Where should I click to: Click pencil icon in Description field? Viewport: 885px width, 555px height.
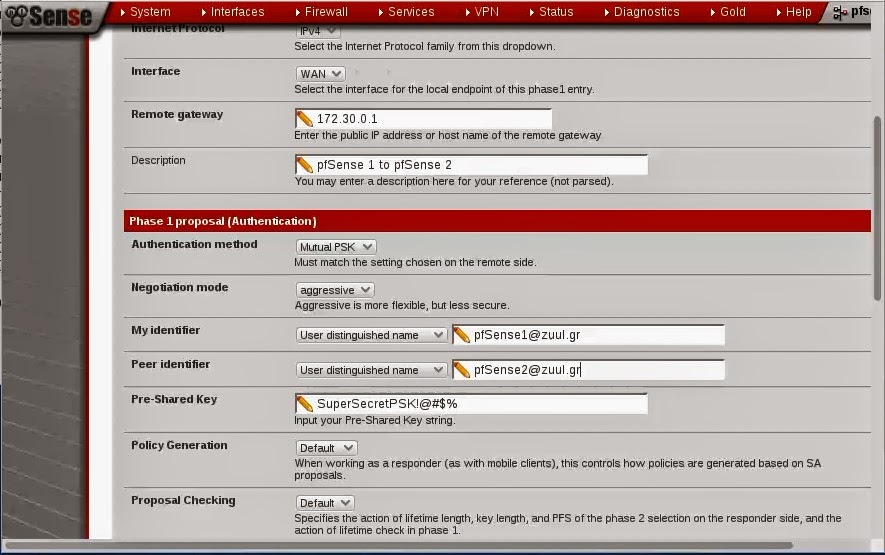[304, 165]
